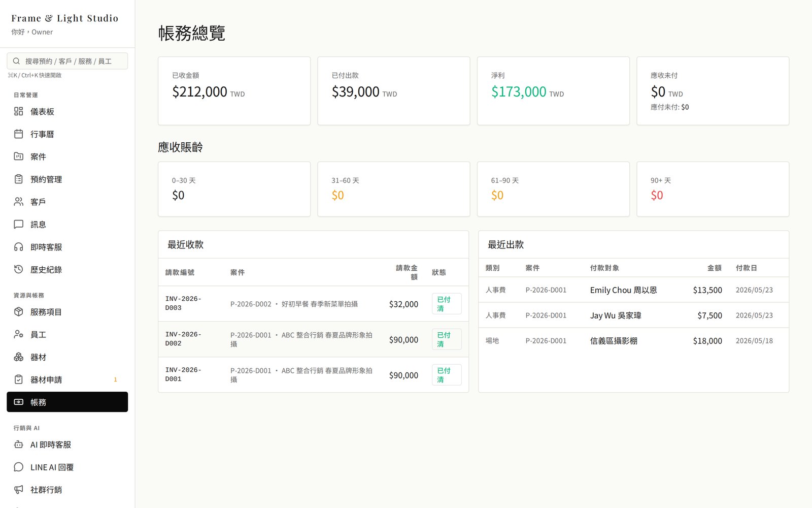This screenshot has height=508, width=812.
Task: Open the 器材 sidebar item
Action: [67, 357]
